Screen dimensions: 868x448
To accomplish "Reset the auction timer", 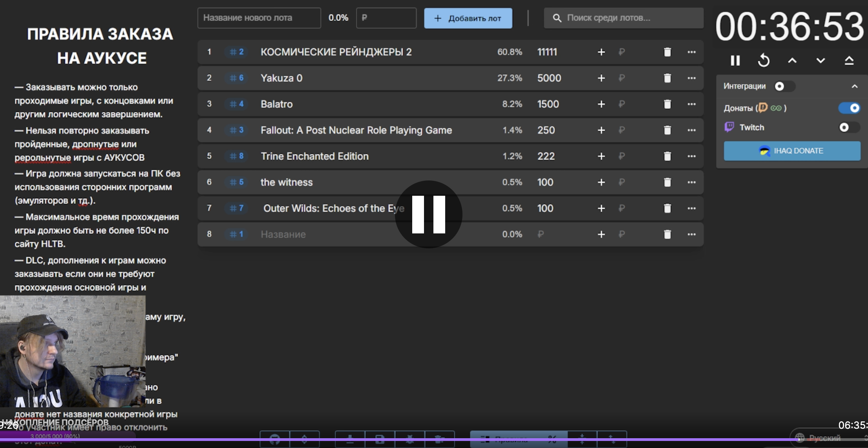I will pyautogui.click(x=764, y=60).
